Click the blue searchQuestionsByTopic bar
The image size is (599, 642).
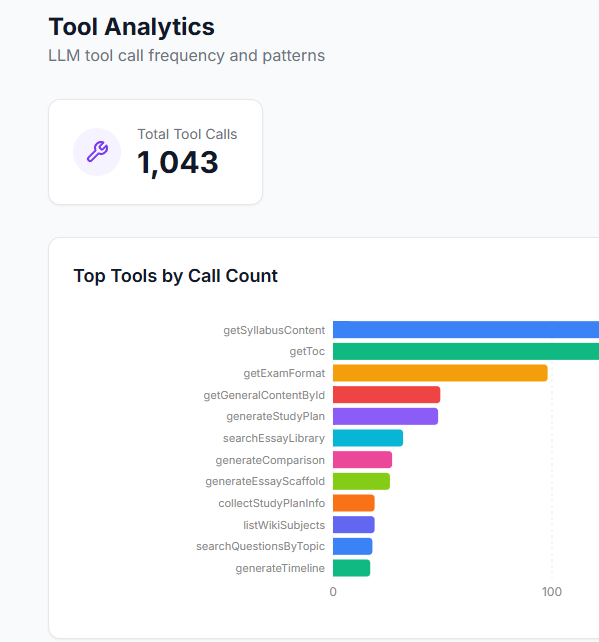[x=353, y=547]
